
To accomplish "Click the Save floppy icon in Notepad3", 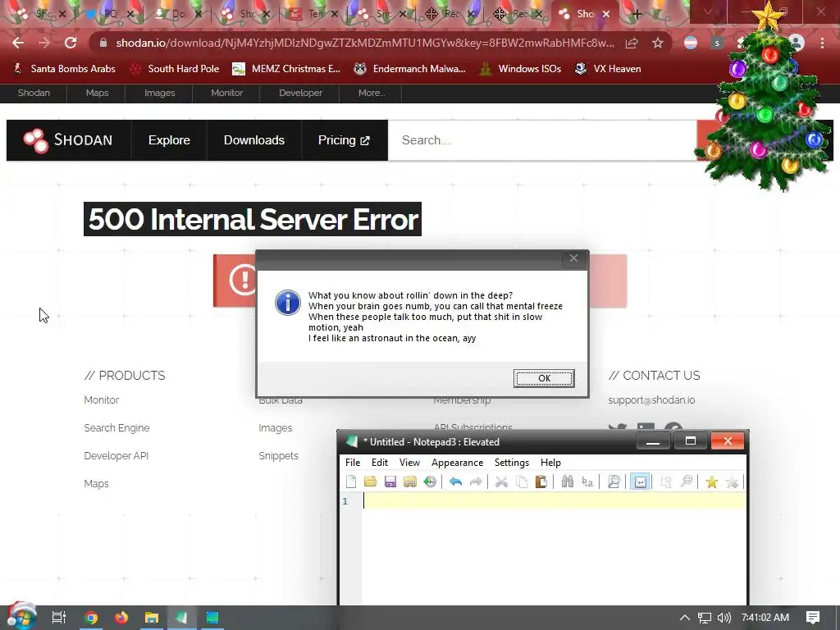I will (390, 482).
